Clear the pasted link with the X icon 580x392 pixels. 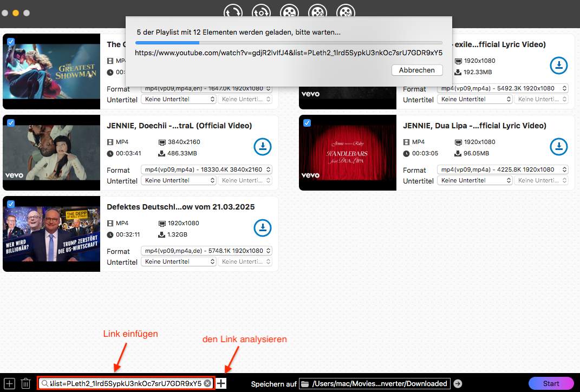tap(207, 383)
